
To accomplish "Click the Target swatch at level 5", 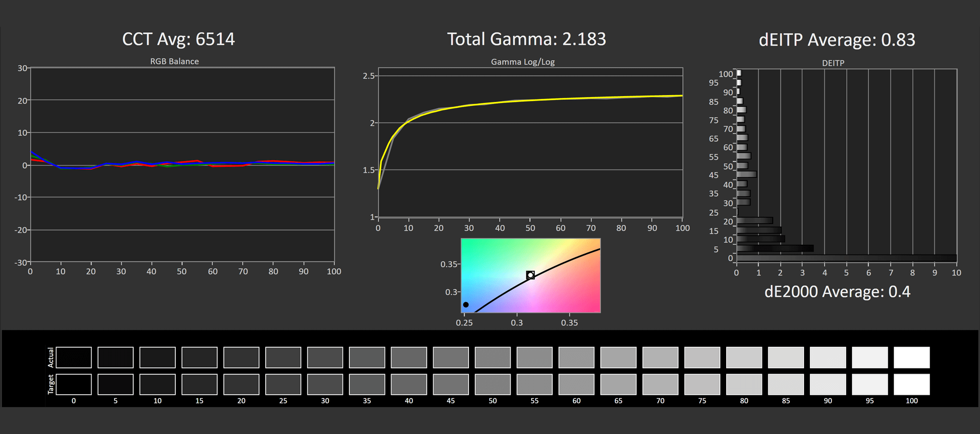I will coord(116,384).
